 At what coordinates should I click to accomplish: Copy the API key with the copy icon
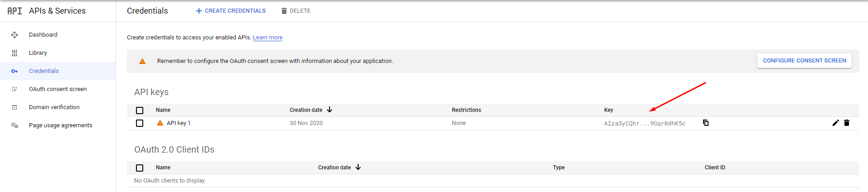coord(706,123)
